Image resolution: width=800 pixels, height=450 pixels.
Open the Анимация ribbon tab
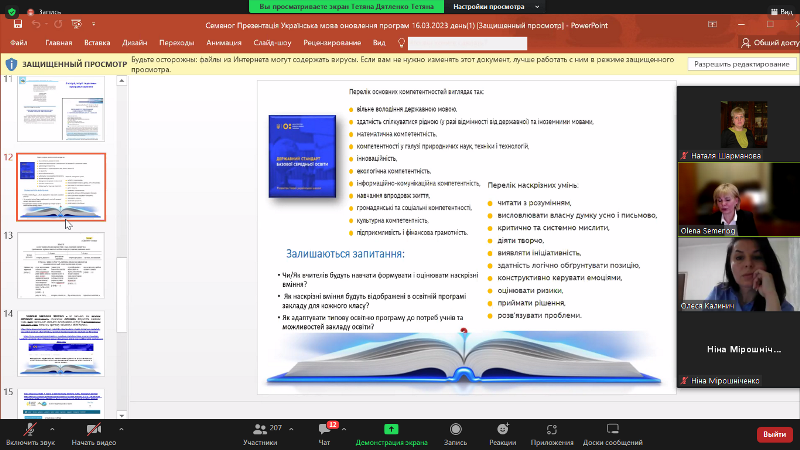224,43
